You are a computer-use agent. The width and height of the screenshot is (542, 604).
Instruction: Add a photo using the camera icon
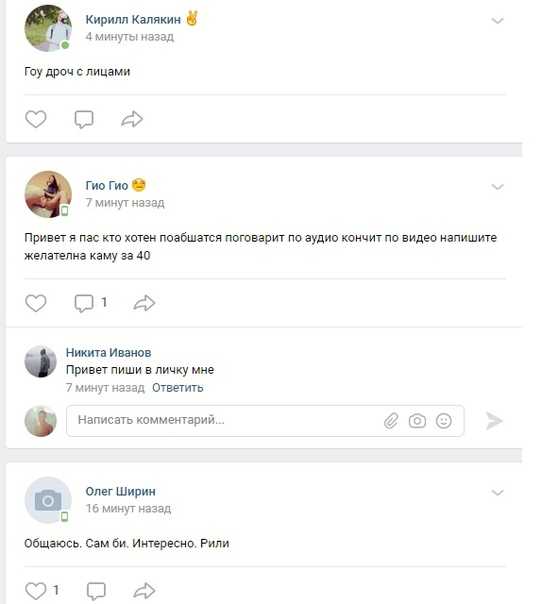417,421
